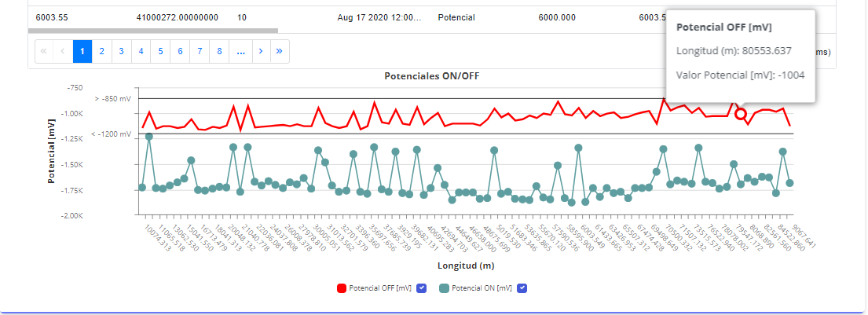The width and height of the screenshot is (868, 315).
Task: Open page 7 of the table
Action: [x=200, y=51]
